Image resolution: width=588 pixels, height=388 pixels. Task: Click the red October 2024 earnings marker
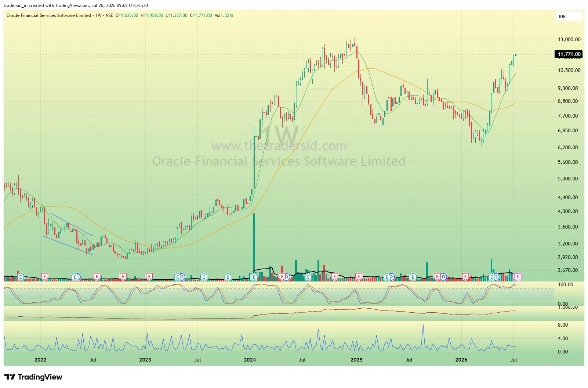[334, 276]
